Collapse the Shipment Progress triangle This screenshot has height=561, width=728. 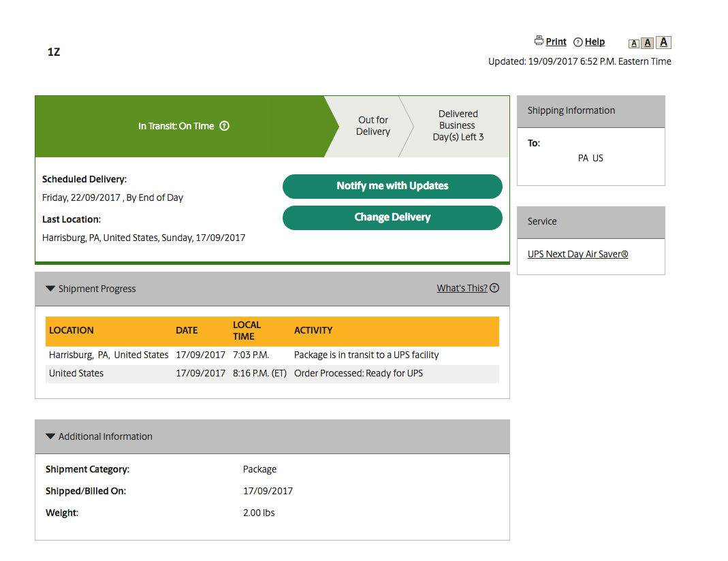click(x=50, y=289)
